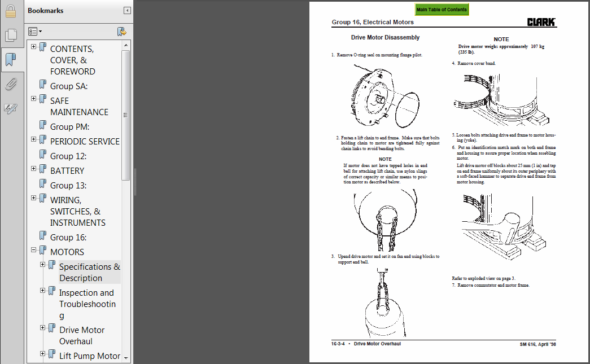
Task: Expand Specifications & Description bookmark
Action: 42,264
